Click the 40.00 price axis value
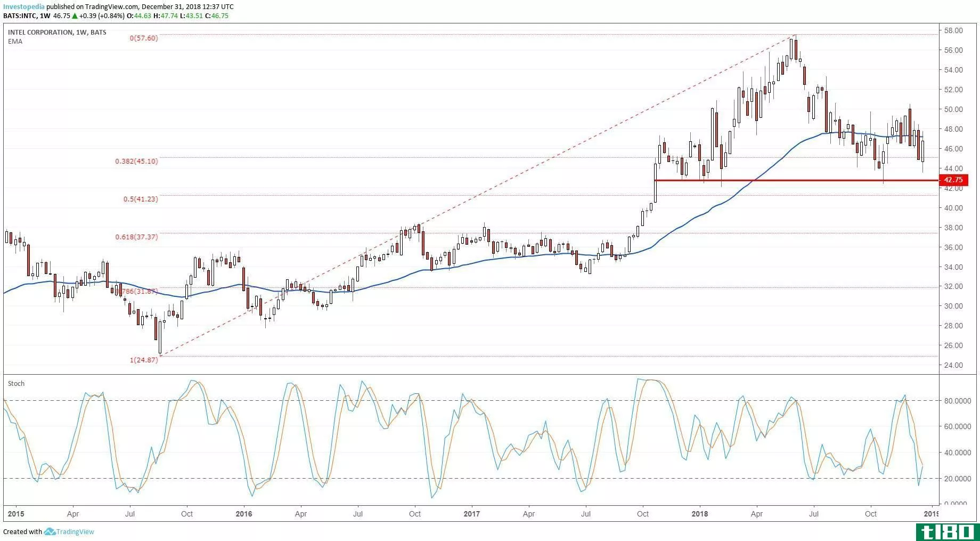Viewport: 980px width, 541px height. pyautogui.click(x=953, y=208)
